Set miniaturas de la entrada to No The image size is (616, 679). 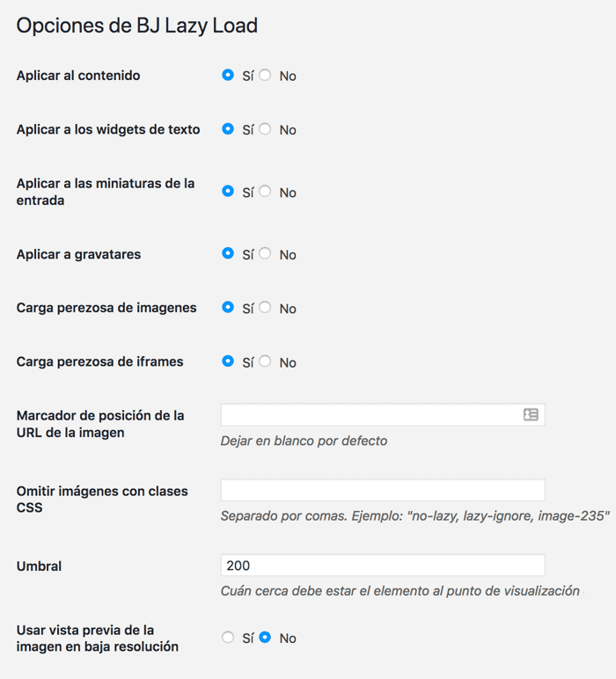[265, 192]
